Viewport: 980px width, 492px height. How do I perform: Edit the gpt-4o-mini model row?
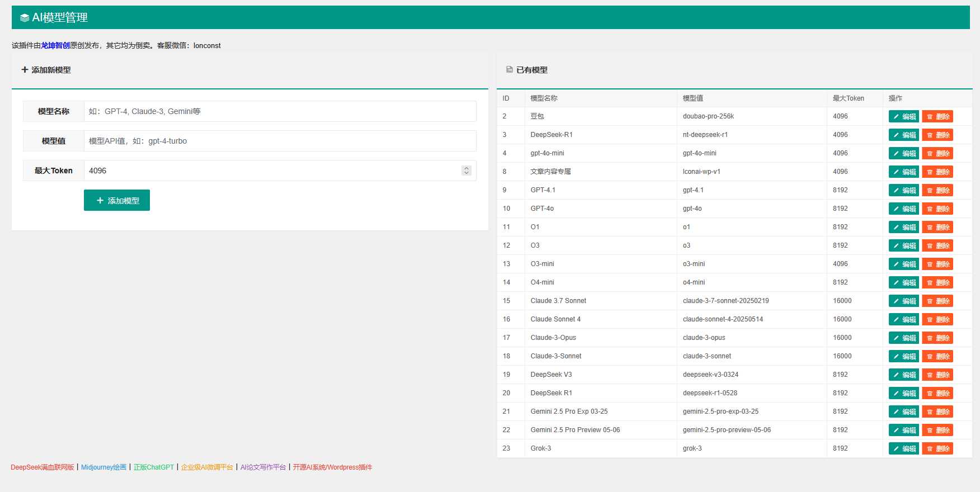[x=903, y=153]
